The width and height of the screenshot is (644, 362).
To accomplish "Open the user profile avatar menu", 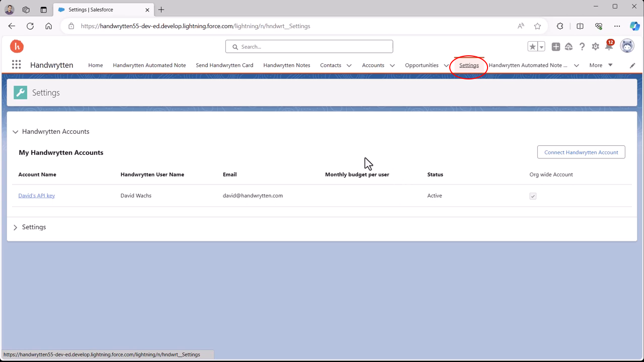I will [627, 46].
